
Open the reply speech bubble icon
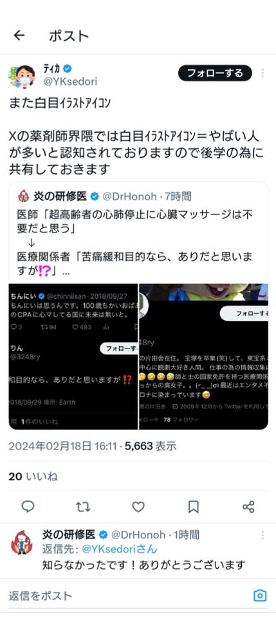tap(28, 506)
